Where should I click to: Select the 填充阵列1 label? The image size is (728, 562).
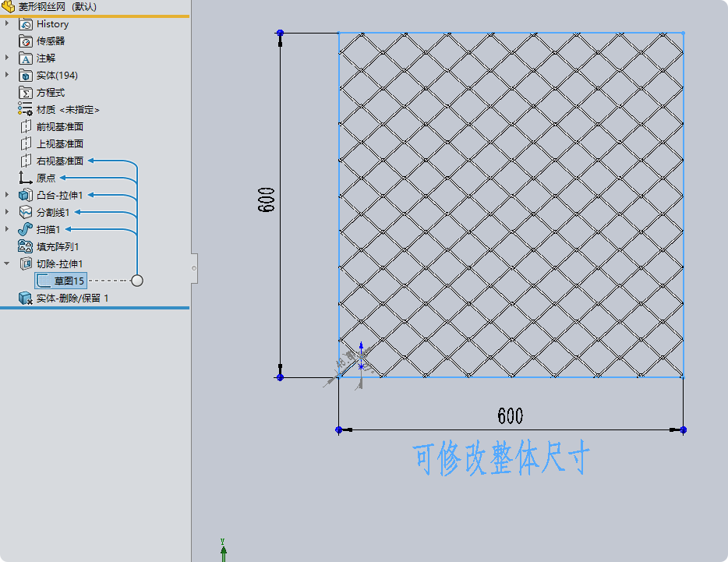(58, 246)
